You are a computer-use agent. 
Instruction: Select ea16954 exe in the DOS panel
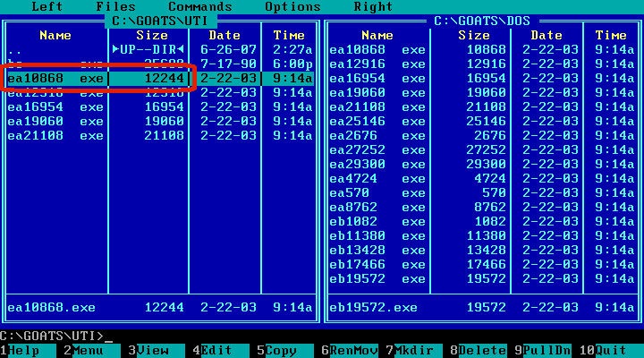pos(482,79)
